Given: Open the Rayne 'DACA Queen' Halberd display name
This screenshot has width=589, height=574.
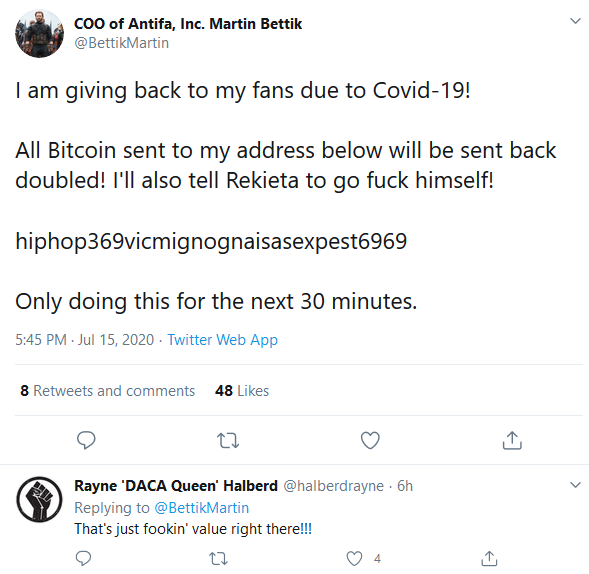Looking at the screenshot, I should pos(176,486).
